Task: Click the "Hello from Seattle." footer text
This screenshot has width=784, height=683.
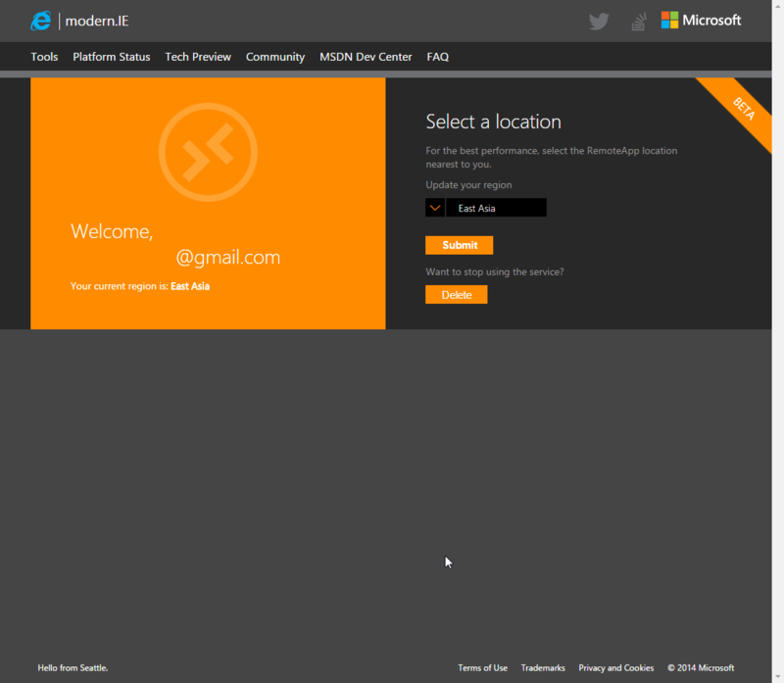Action: [x=73, y=668]
